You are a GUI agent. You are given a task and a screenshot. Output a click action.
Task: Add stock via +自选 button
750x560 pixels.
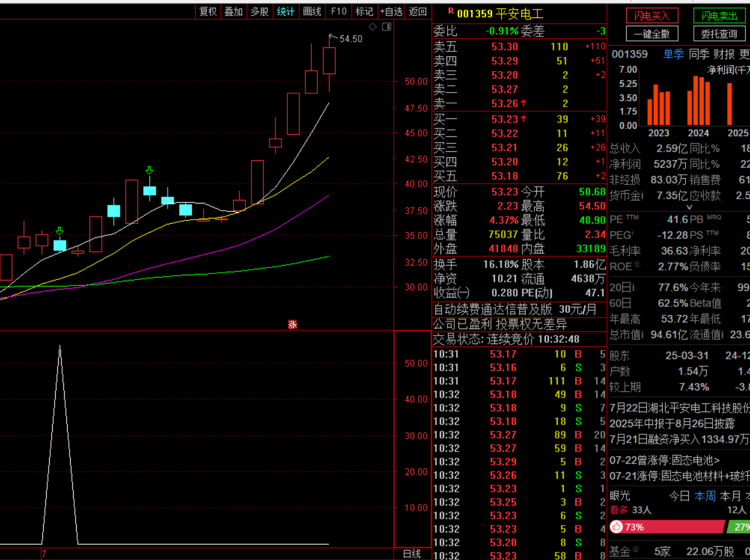[391, 11]
